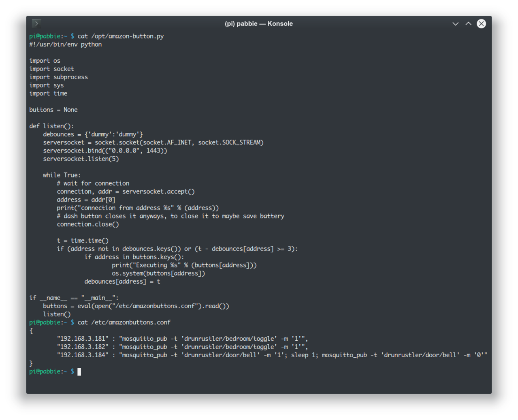Click the print connection from address line

point(138,208)
